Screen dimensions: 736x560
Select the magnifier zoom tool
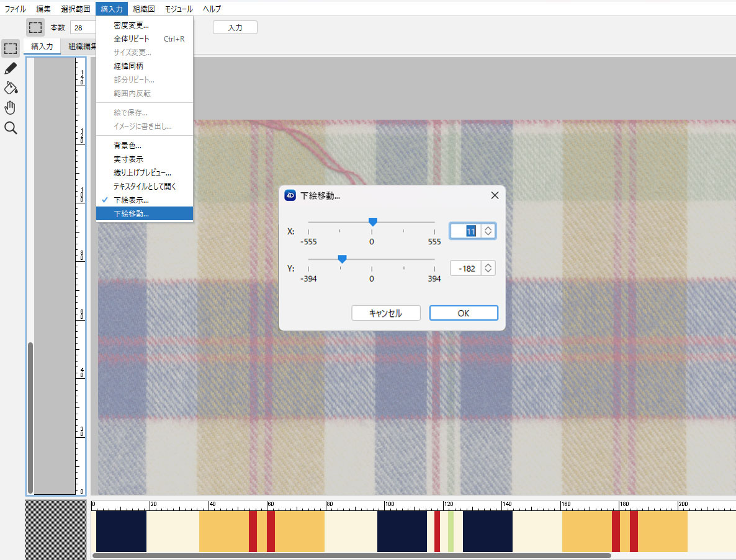[x=11, y=128]
